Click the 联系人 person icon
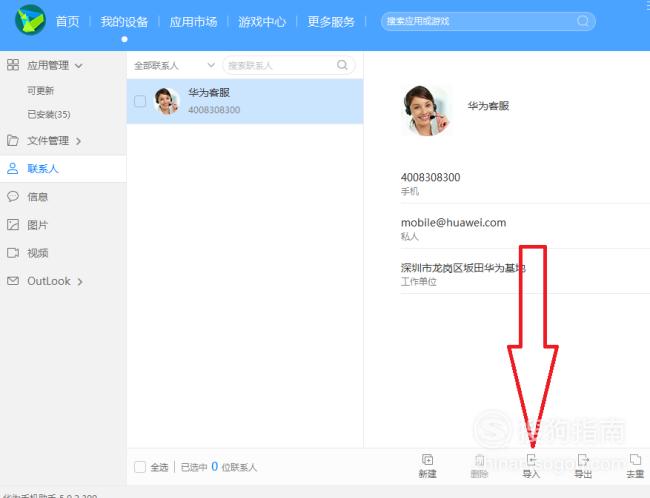 pos(13,168)
